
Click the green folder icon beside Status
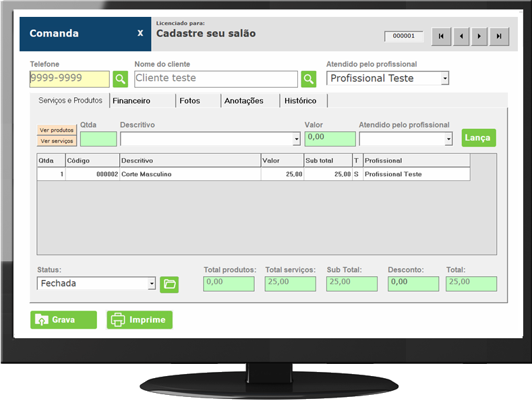coord(169,284)
